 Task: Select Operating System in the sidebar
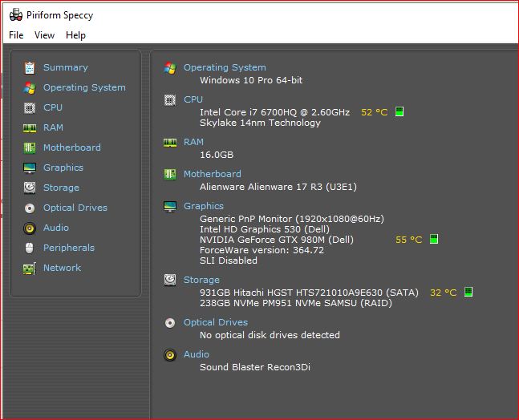[x=84, y=87]
